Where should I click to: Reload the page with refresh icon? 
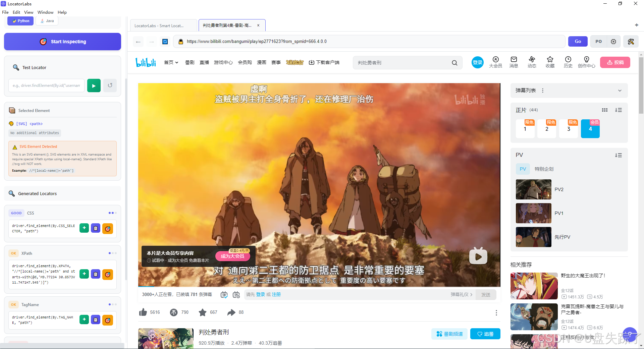click(x=165, y=42)
